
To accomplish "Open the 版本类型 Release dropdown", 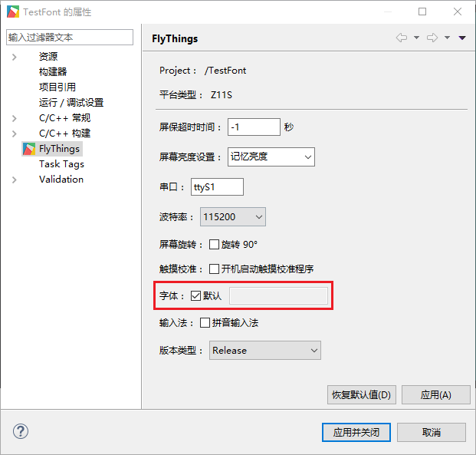I will point(264,351).
